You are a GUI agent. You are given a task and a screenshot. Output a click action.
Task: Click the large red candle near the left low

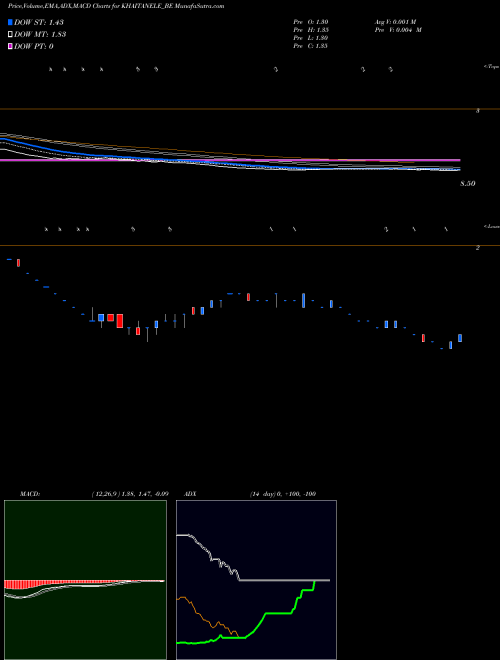coord(120,321)
